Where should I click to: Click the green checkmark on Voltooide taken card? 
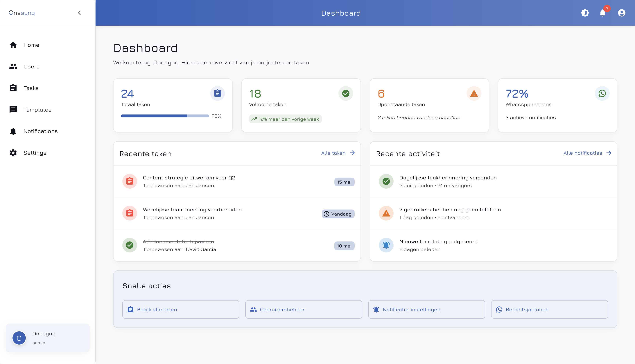(x=346, y=93)
